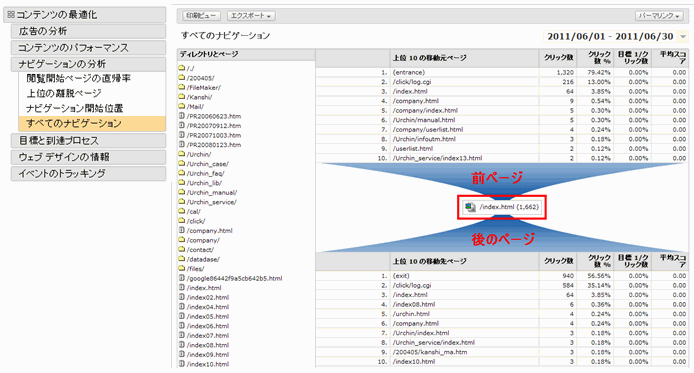Viewport: 694px width, 373px height.
Task: Click the folder icon beside /cal/
Action: 181,211
